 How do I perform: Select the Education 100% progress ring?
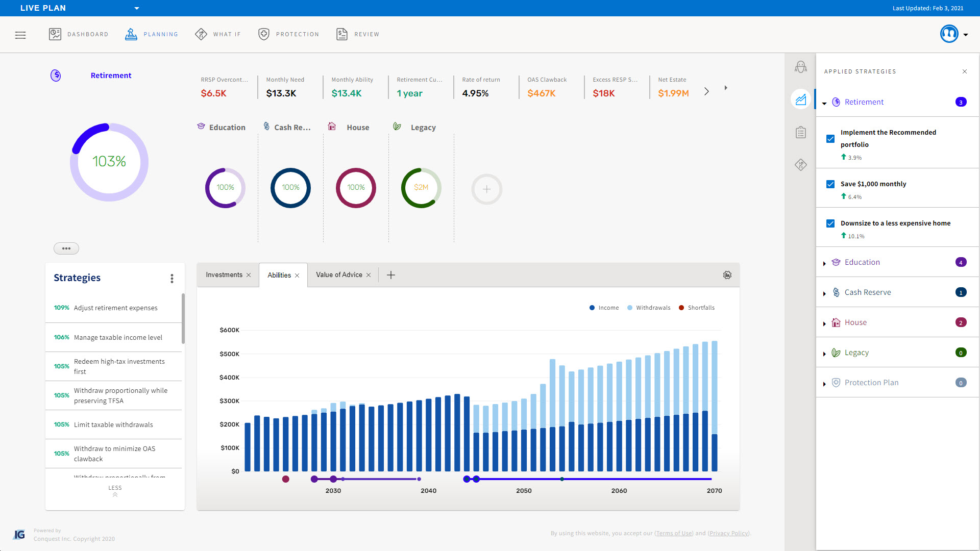(225, 188)
